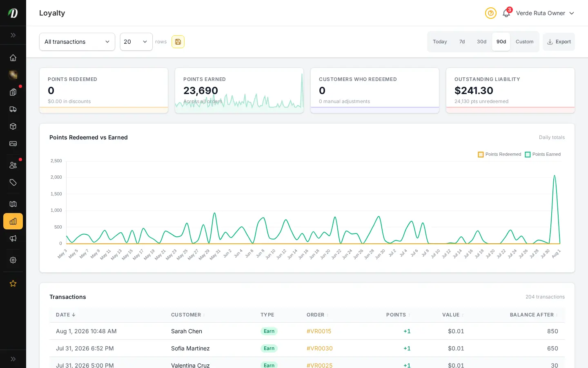The width and height of the screenshot is (588, 368).
Task: Click the Export button
Action: coord(559,42)
